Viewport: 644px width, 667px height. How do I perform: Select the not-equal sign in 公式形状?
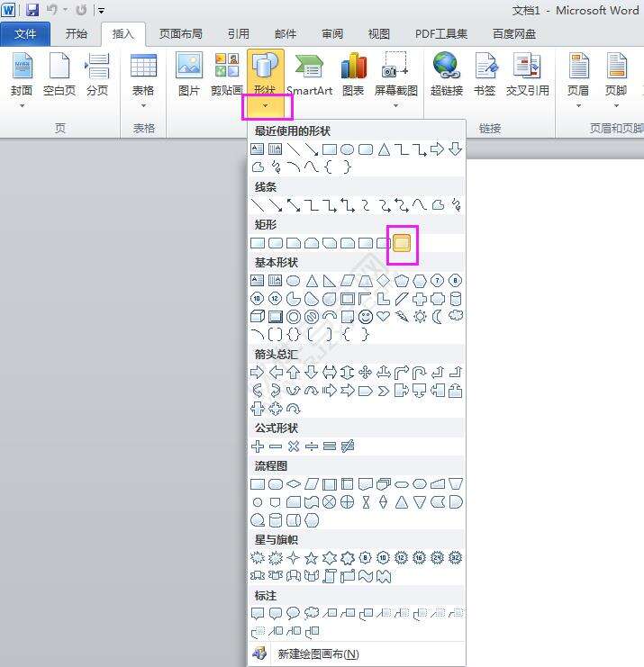pos(348,446)
